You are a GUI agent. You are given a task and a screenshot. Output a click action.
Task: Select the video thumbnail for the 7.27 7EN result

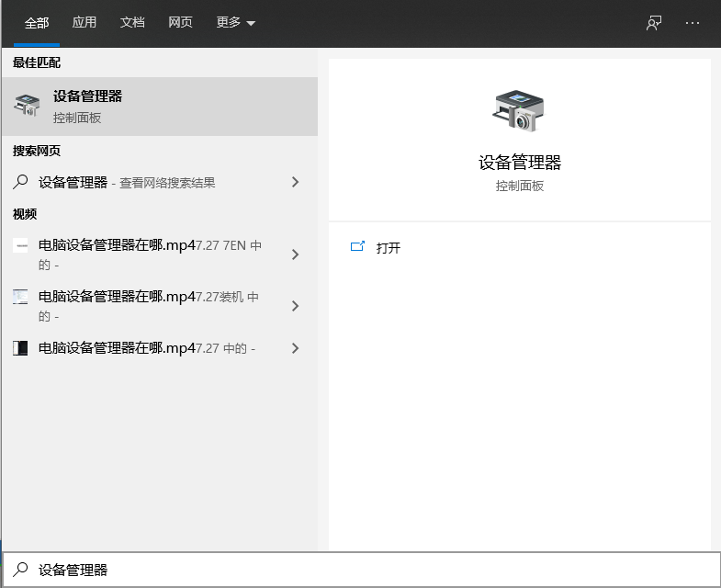click(x=20, y=245)
